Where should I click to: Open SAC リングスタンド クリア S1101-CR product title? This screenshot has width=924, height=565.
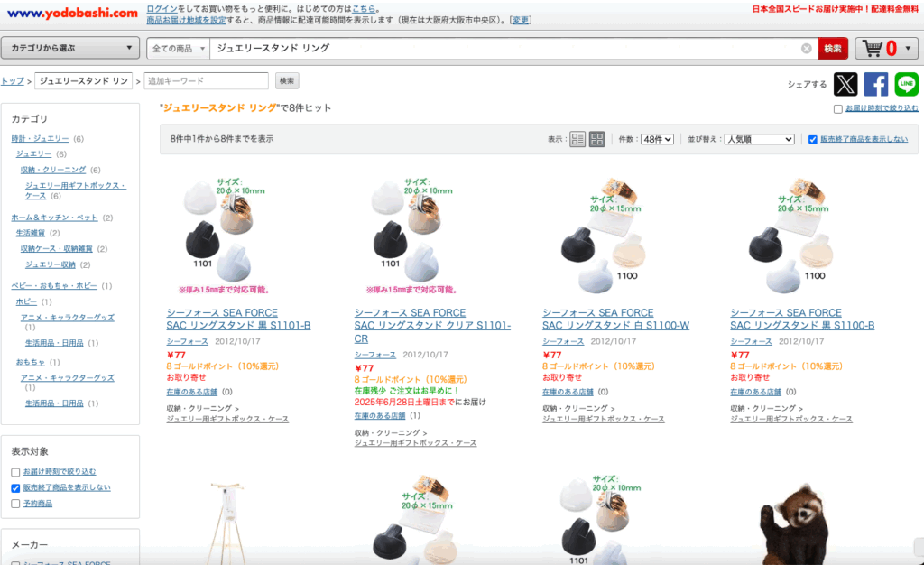point(432,326)
